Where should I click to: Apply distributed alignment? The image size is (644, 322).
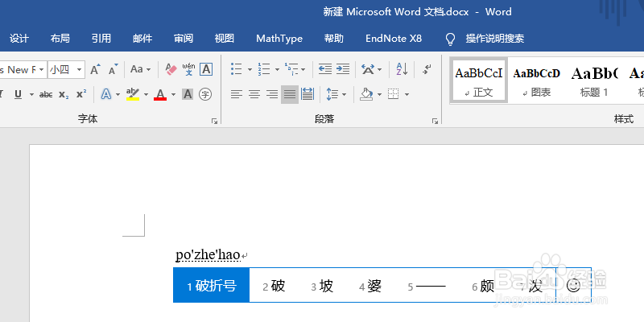click(x=308, y=94)
